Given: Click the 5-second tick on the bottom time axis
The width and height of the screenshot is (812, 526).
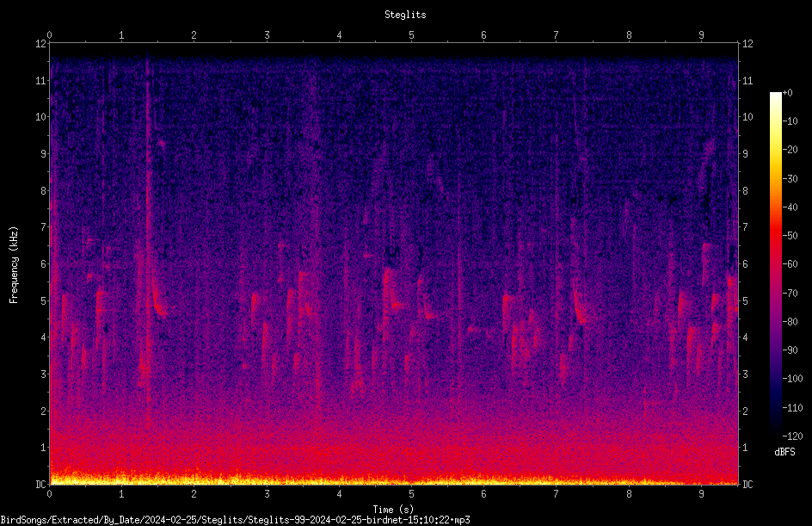Looking at the screenshot, I should tap(411, 494).
